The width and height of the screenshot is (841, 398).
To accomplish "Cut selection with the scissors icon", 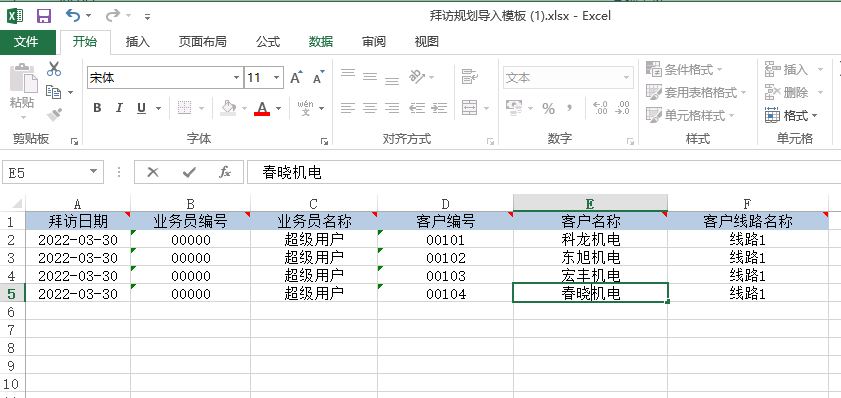I will pyautogui.click(x=54, y=69).
